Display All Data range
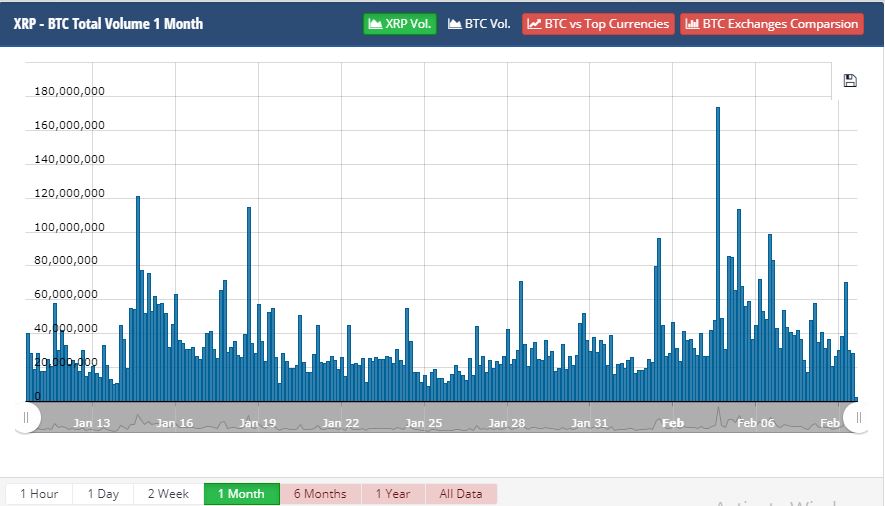The width and height of the screenshot is (885, 506). [x=461, y=494]
